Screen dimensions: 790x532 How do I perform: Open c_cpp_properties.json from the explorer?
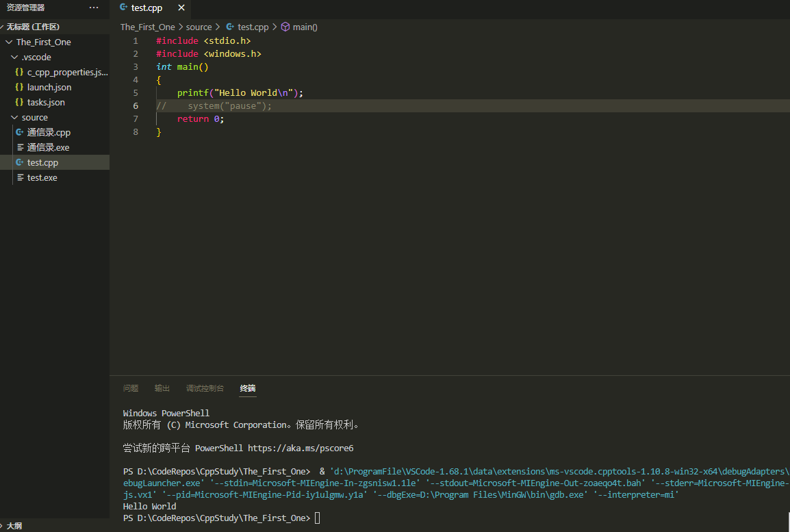click(x=67, y=72)
